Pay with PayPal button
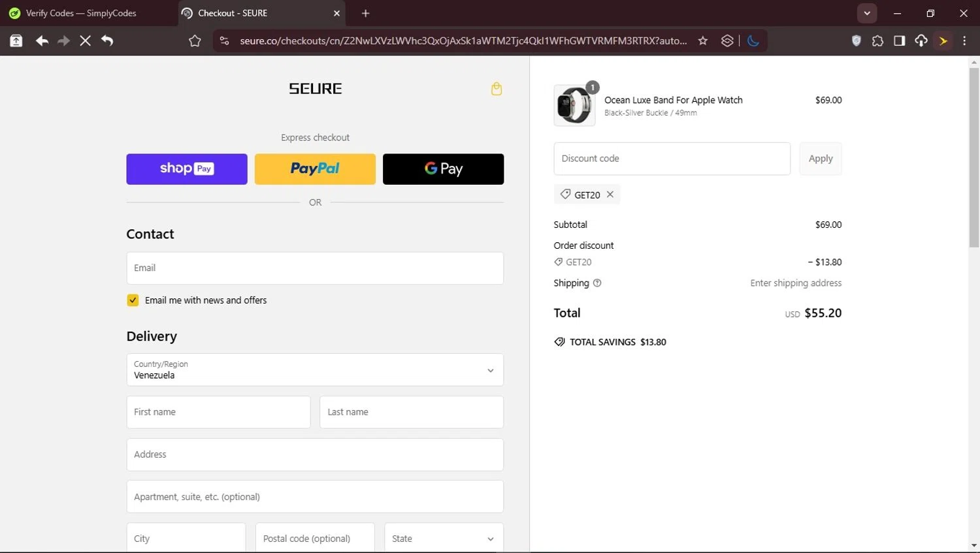 tap(315, 169)
